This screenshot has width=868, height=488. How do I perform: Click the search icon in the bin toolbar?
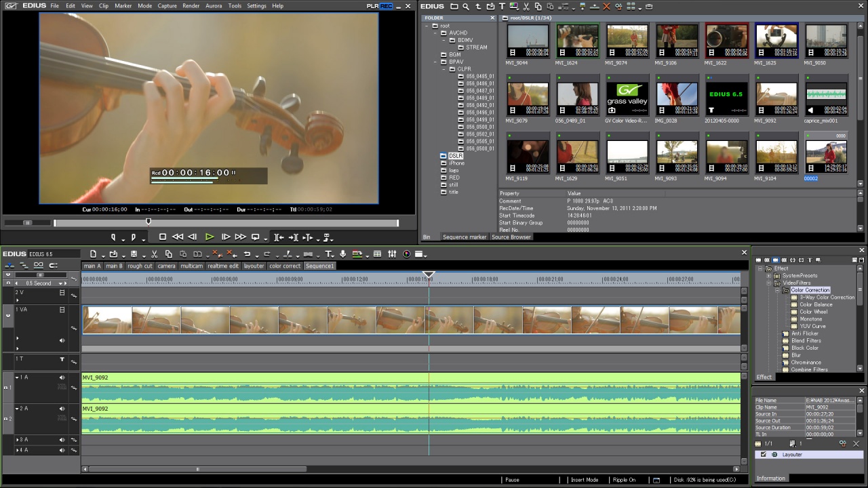pyautogui.click(x=466, y=6)
